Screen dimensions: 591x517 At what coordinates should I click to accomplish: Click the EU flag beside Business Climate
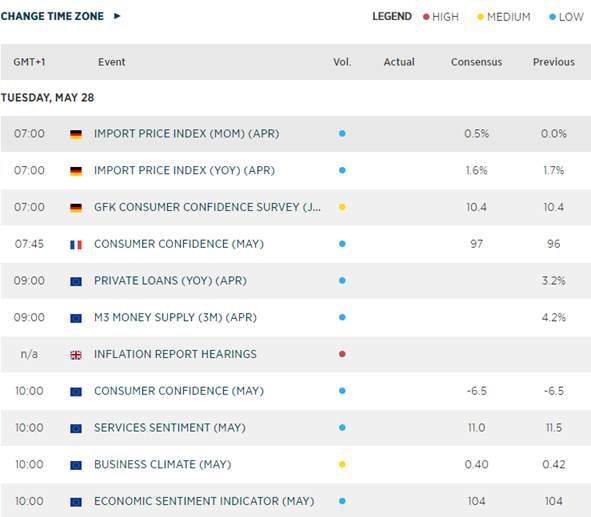click(x=76, y=465)
